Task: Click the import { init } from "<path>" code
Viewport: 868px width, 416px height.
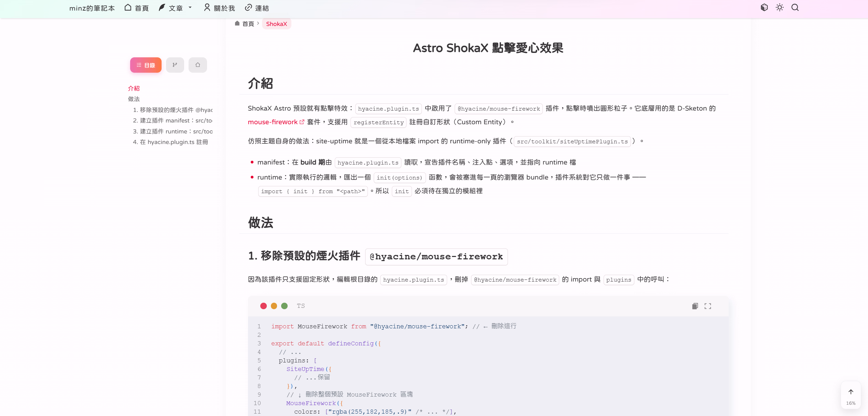Action: pos(313,191)
